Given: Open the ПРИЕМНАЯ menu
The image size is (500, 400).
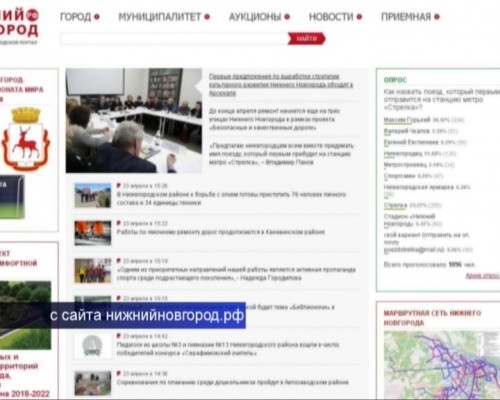Looking at the screenshot, I should pos(406,17).
